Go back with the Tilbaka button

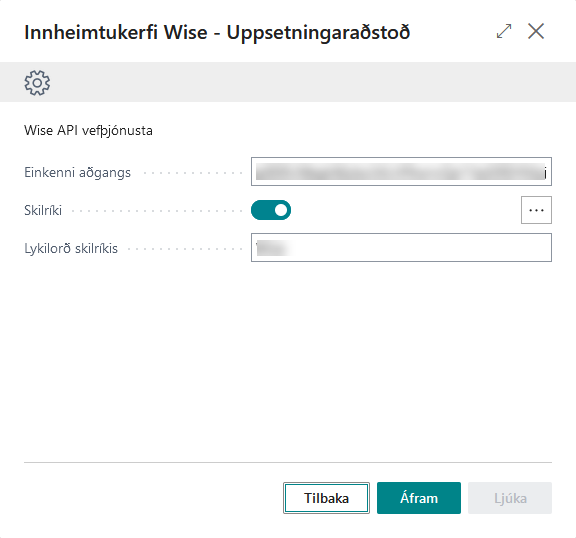click(x=326, y=498)
